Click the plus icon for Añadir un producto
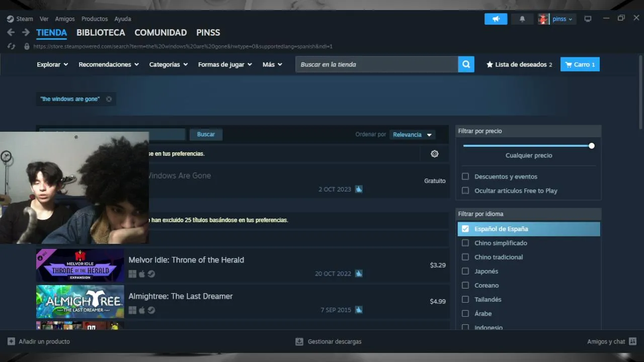 pyautogui.click(x=11, y=341)
